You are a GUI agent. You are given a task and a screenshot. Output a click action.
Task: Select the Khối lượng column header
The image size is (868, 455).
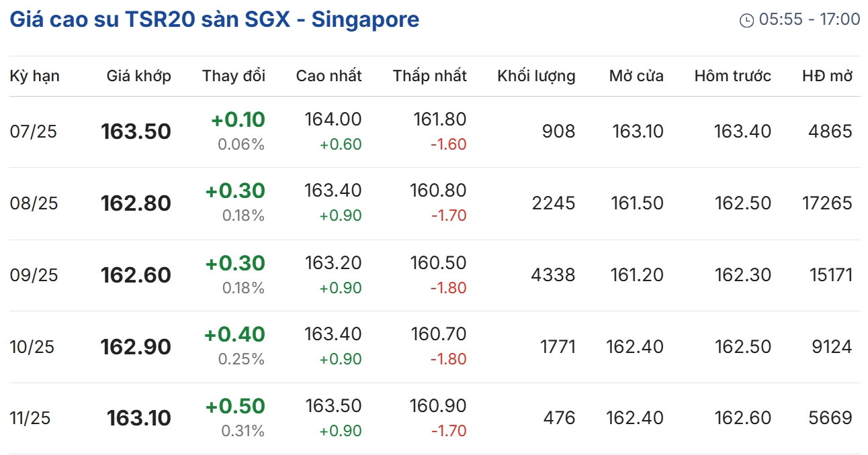536,76
